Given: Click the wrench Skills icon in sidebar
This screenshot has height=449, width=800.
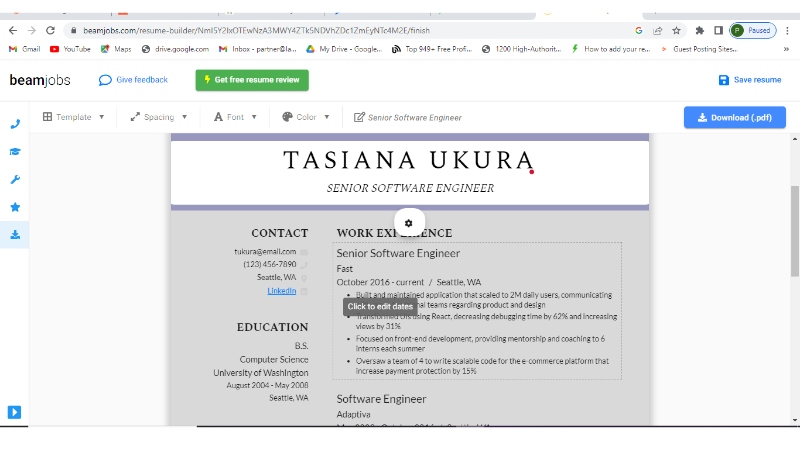Looking at the screenshot, I should point(15,180).
